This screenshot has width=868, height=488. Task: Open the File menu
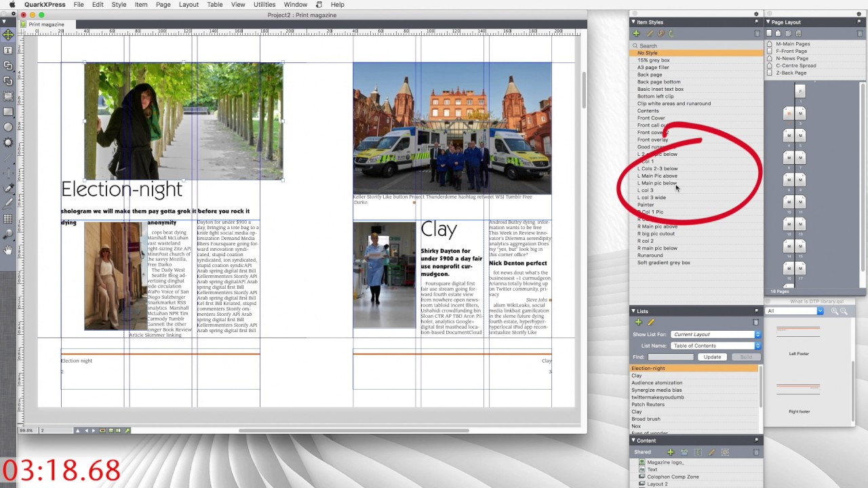[79, 5]
